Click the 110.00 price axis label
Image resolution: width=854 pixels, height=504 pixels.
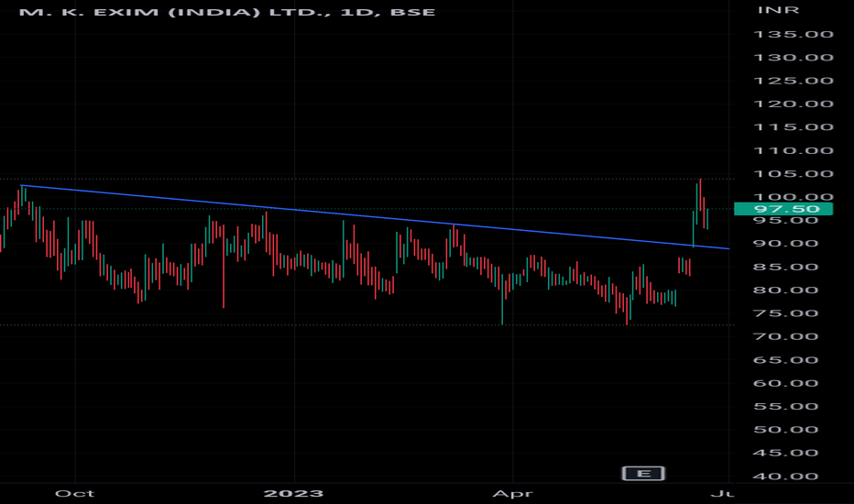point(793,150)
